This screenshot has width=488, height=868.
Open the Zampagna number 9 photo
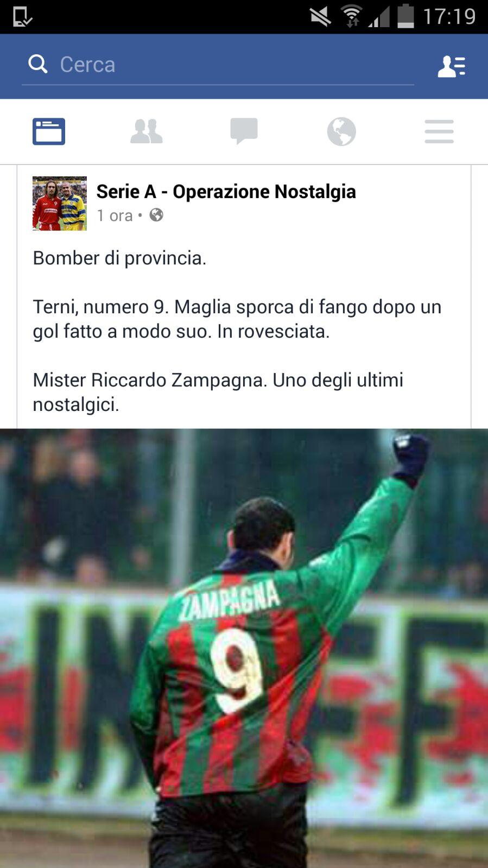[244, 648]
